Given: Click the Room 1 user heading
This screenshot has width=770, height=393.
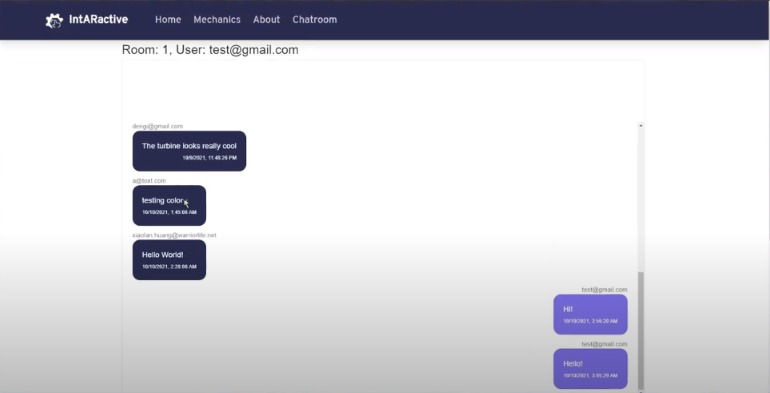Looking at the screenshot, I should pos(210,50).
